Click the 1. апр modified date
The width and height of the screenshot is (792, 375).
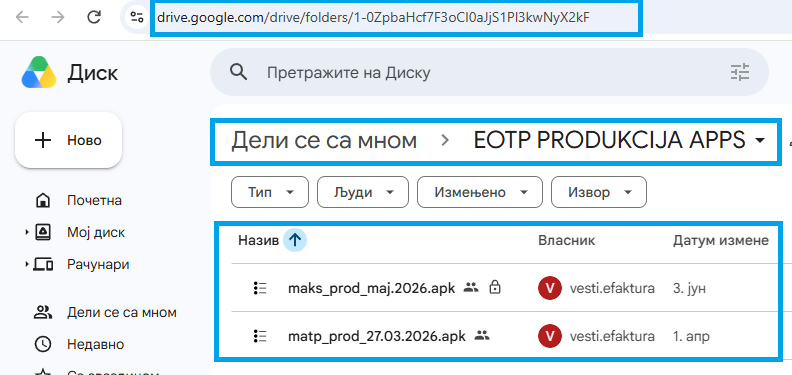coord(691,336)
